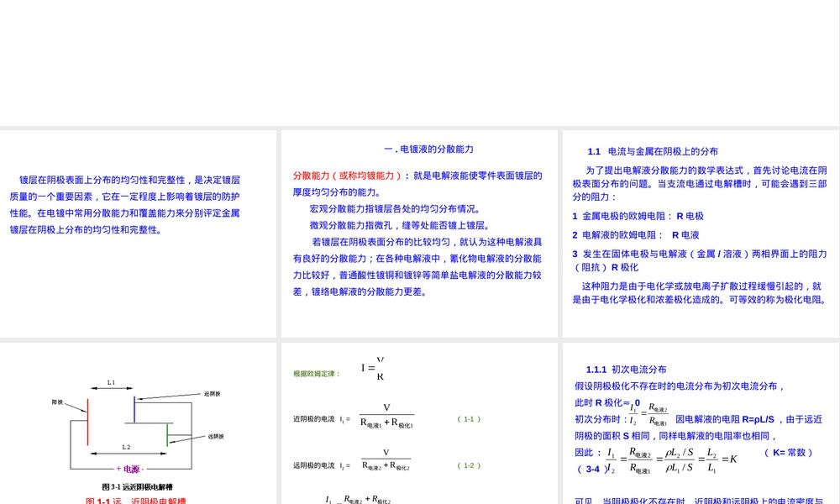The image size is (840, 504).
Task: Click the 近阴极 label in the diagram
Action: click(x=213, y=394)
